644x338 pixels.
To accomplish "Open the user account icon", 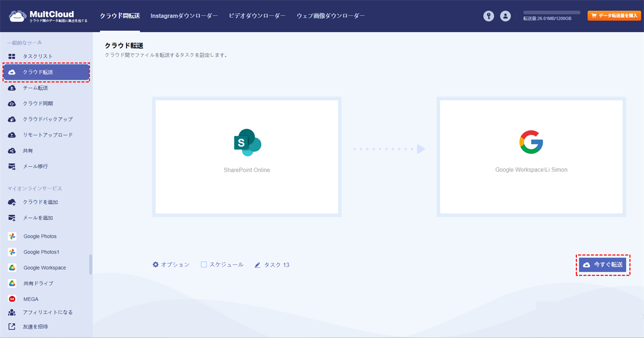I will [505, 16].
